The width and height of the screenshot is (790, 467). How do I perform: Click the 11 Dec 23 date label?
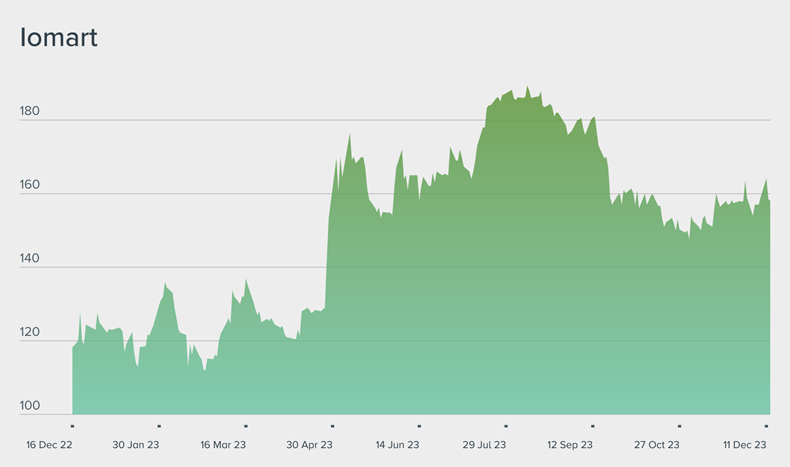coord(744,445)
